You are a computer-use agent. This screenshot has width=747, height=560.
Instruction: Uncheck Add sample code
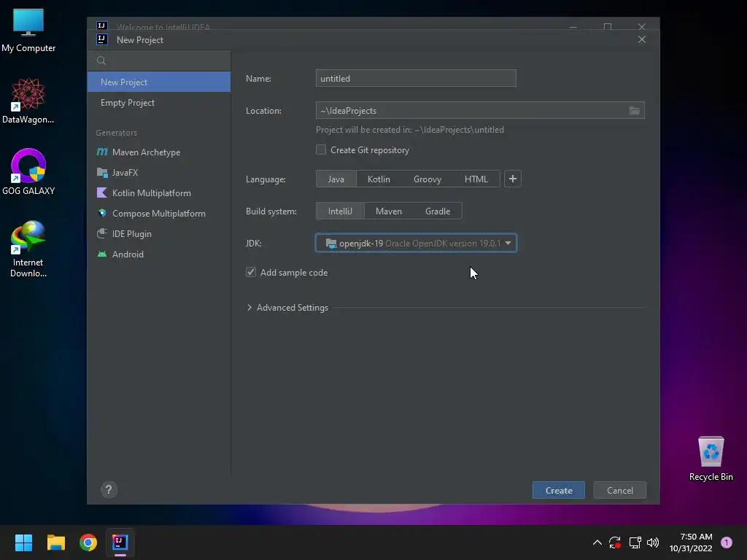click(x=251, y=273)
